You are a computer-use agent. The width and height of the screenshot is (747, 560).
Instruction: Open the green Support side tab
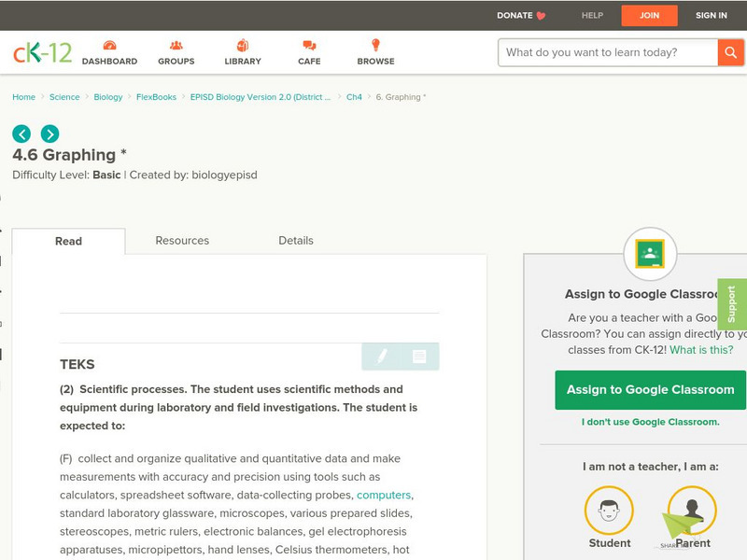[732, 304]
